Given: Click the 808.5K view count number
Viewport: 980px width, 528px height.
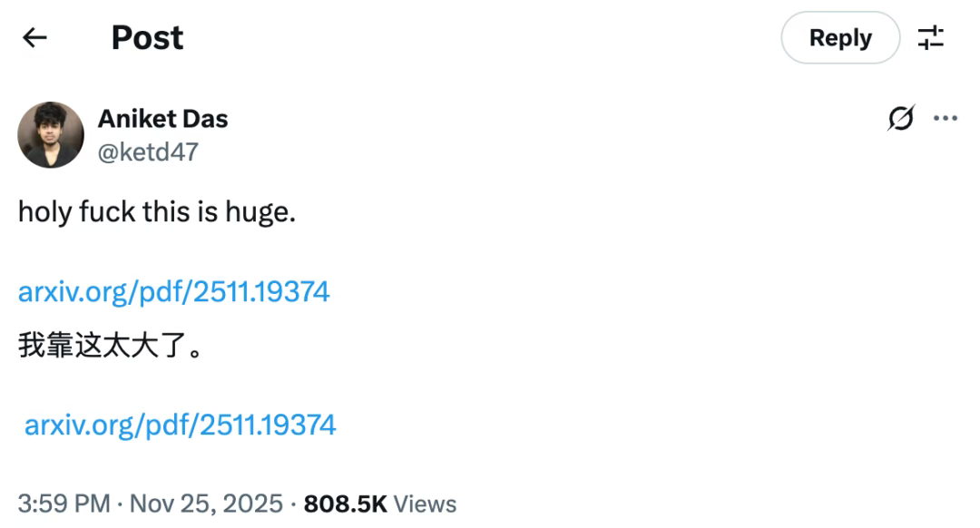Looking at the screenshot, I should [x=345, y=504].
